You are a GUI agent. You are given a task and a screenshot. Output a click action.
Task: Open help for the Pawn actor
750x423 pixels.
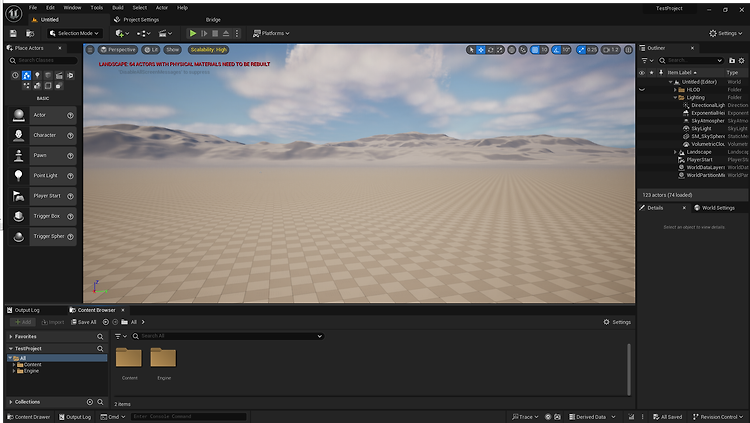70,156
